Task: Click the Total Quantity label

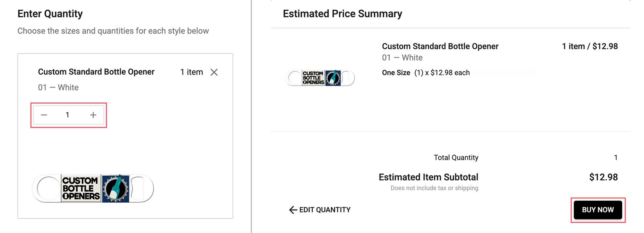Action: [456, 157]
